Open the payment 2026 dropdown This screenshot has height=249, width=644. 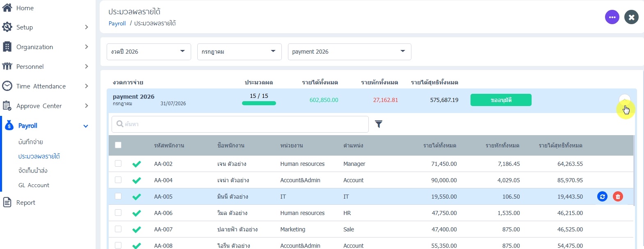click(349, 52)
